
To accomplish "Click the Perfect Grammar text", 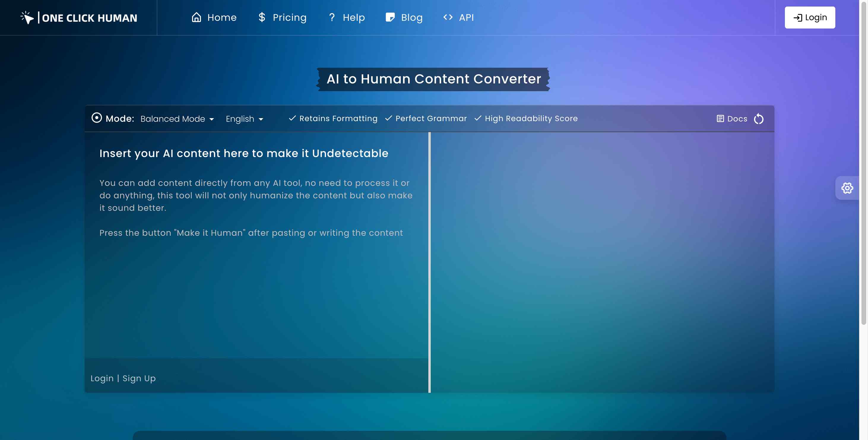I will (x=431, y=118).
